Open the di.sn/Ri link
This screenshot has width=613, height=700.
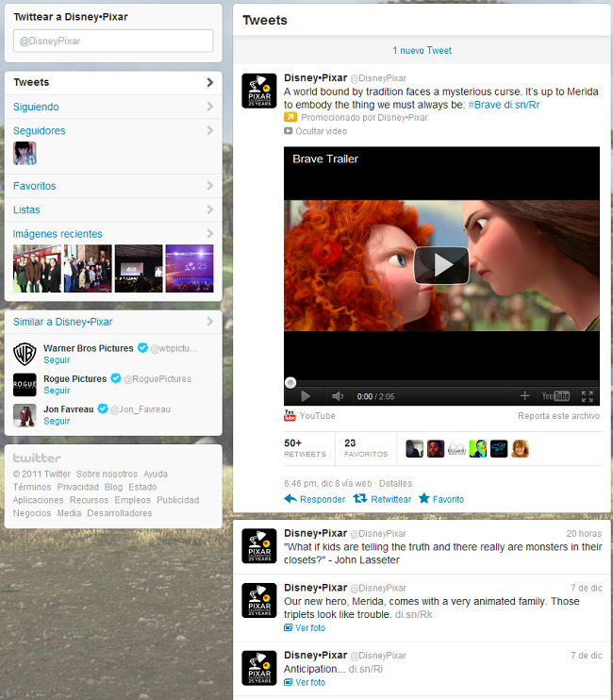point(365,669)
